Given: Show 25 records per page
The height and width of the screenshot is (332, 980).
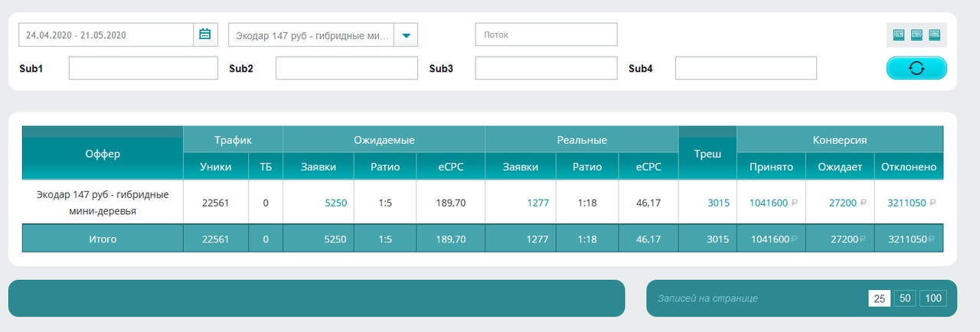Looking at the screenshot, I should pyautogui.click(x=879, y=298).
